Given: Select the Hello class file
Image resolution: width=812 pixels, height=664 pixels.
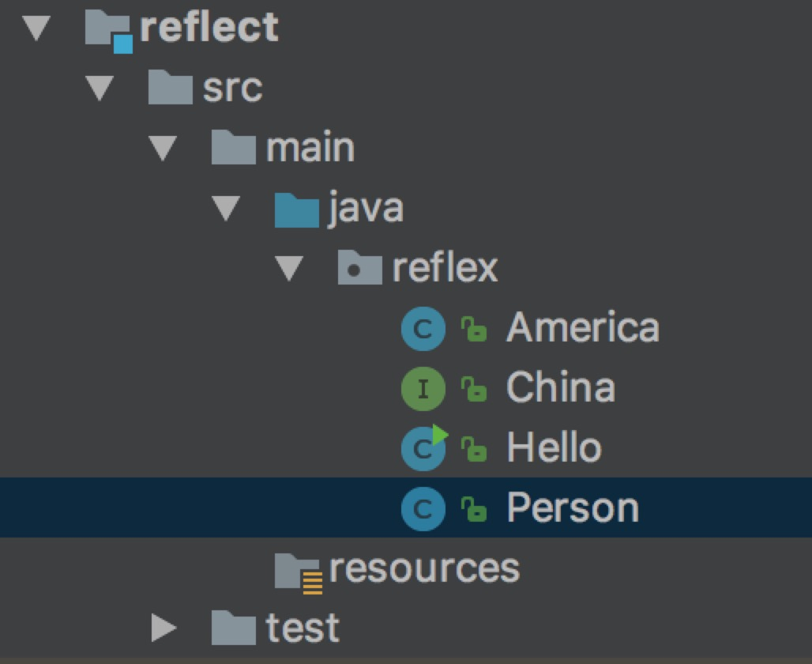Looking at the screenshot, I should pos(553,448).
